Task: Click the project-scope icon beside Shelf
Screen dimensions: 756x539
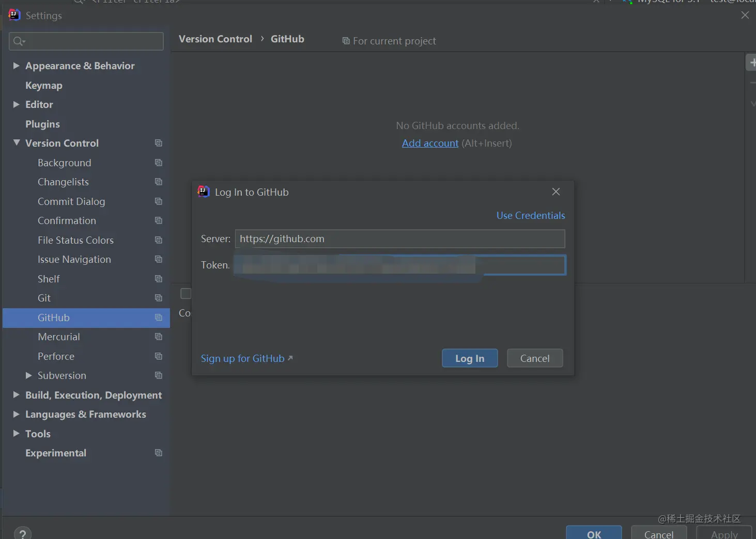Action: 159,279
